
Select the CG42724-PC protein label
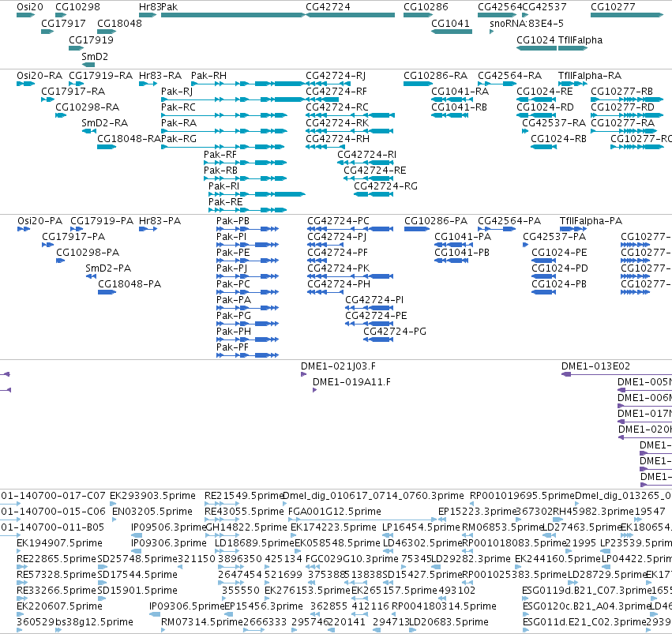pos(338,221)
